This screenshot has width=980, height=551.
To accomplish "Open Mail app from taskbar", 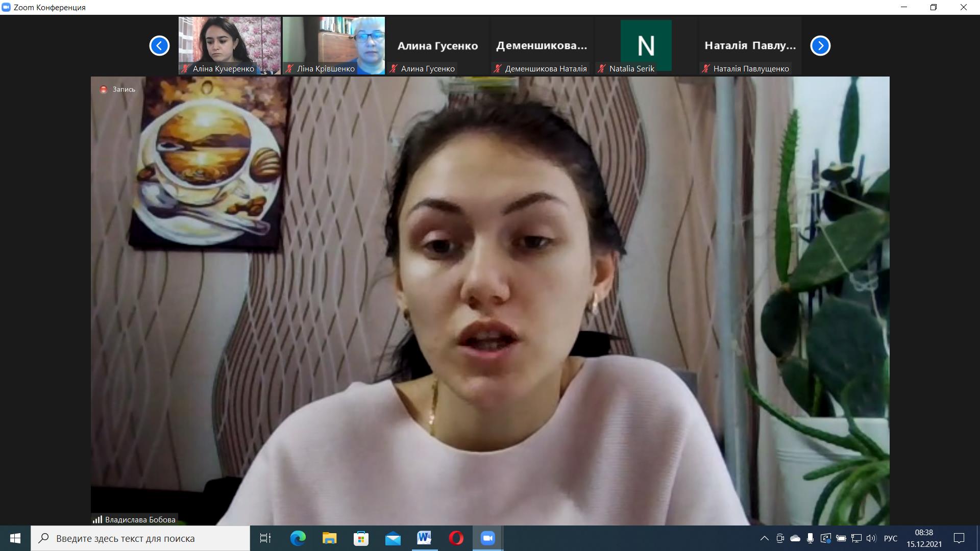I will point(393,538).
